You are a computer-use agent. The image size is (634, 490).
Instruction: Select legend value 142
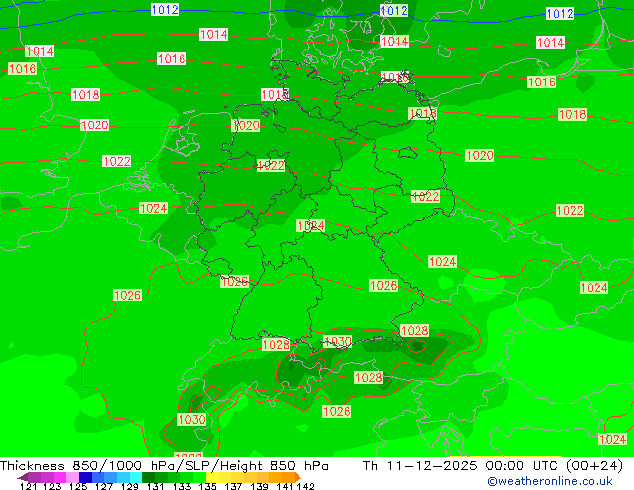point(305,486)
